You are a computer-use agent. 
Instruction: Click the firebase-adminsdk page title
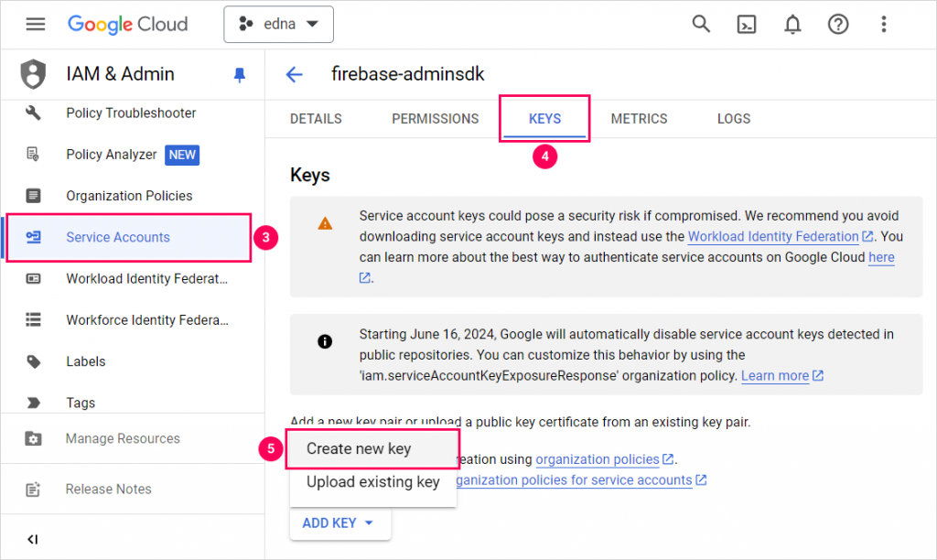click(x=407, y=74)
